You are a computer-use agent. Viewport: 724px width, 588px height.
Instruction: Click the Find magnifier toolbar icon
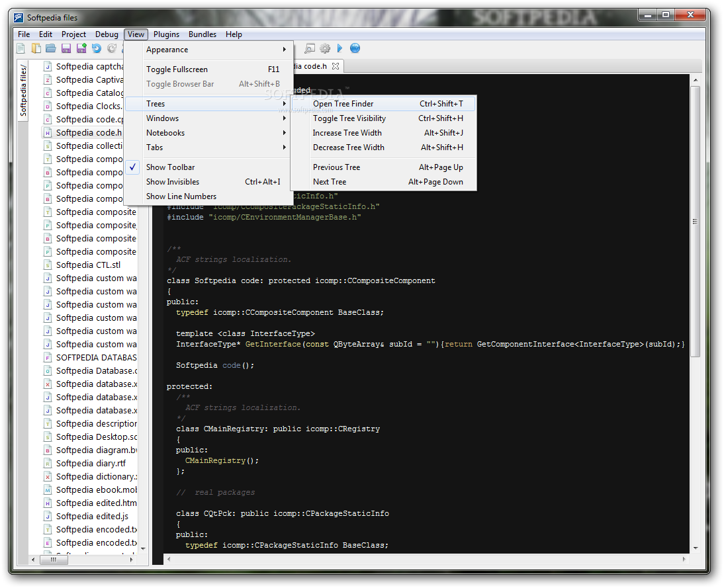pyautogui.click(x=309, y=48)
